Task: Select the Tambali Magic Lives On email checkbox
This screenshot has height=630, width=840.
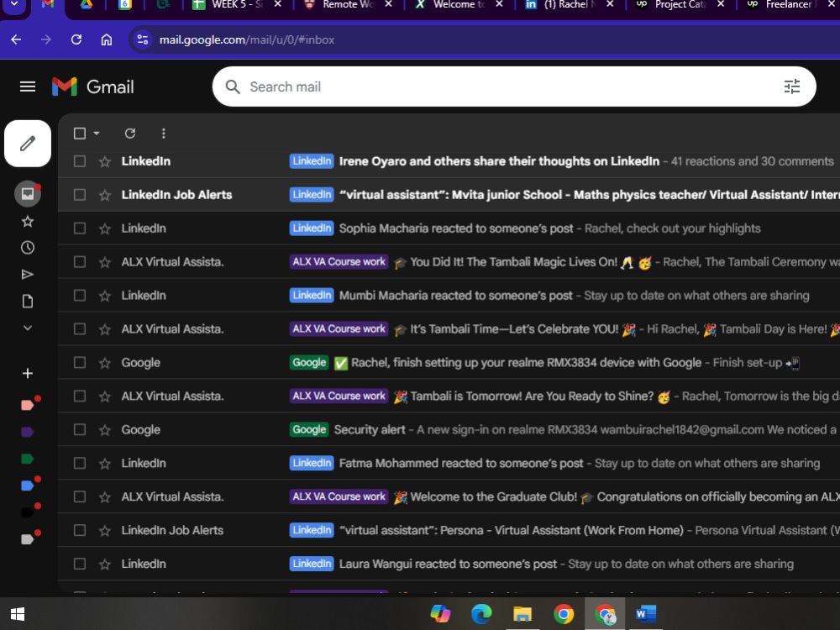Action: click(x=79, y=262)
